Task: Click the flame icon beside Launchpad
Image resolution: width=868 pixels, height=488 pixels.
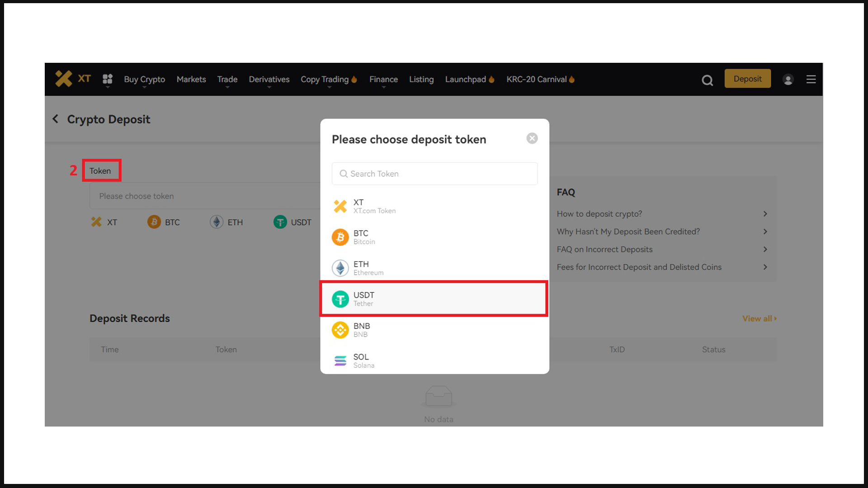Action: [491, 79]
